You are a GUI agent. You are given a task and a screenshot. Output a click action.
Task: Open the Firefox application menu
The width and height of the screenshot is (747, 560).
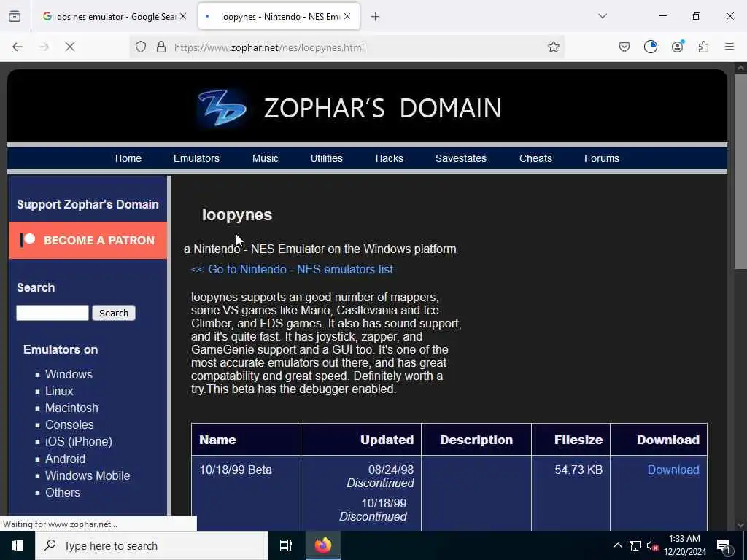coord(729,47)
